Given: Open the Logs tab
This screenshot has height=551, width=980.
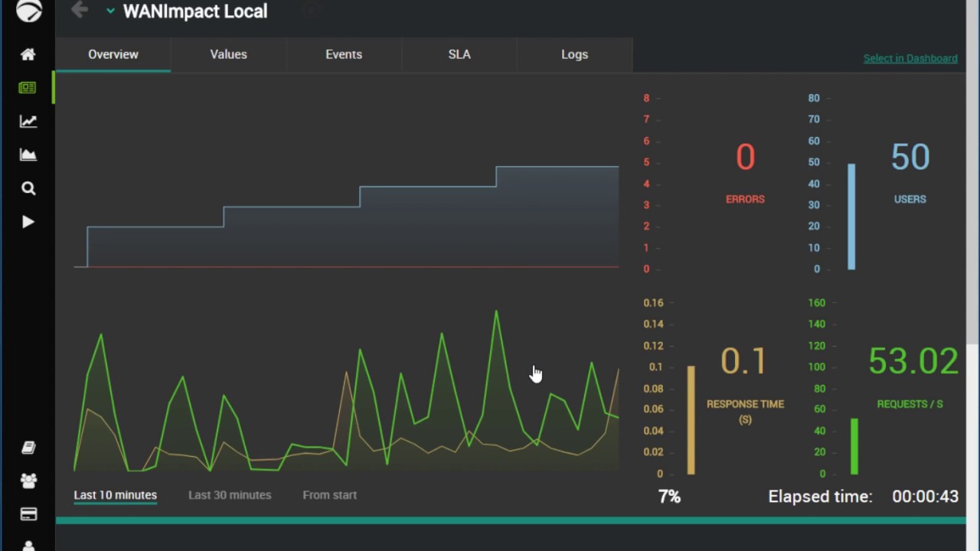Looking at the screenshot, I should (574, 54).
